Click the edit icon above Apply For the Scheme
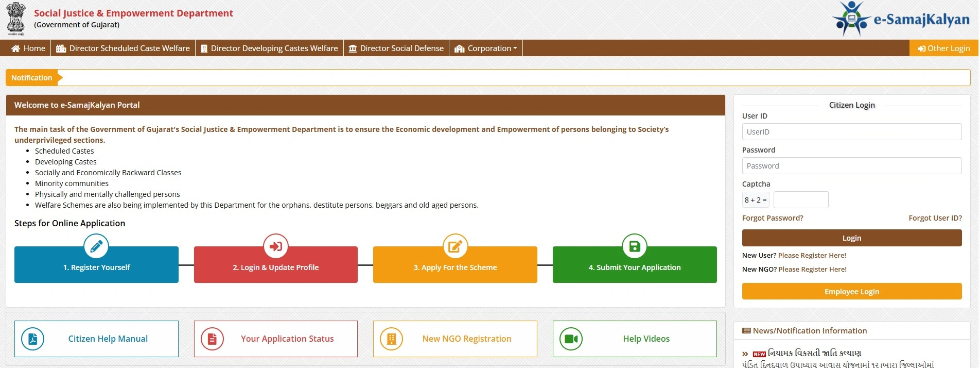980x368 pixels. tap(456, 246)
